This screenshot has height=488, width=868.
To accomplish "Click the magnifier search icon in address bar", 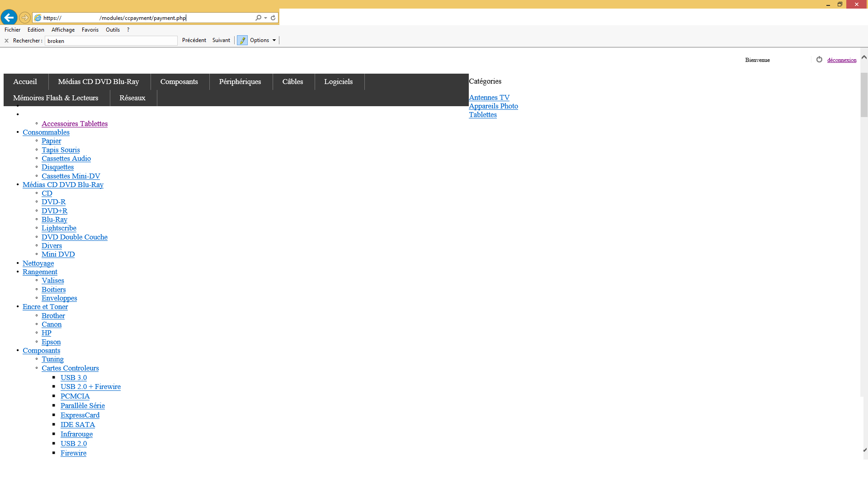I will (x=258, y=18).
